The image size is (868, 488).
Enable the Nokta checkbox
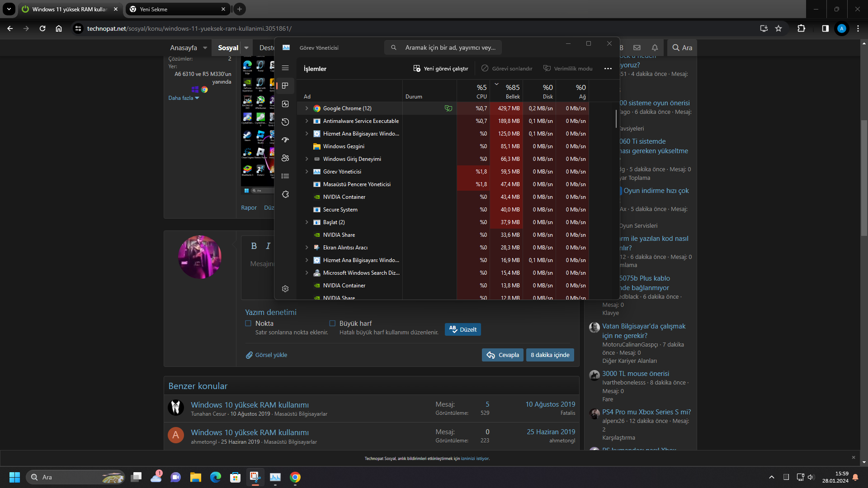click(248, 324)
